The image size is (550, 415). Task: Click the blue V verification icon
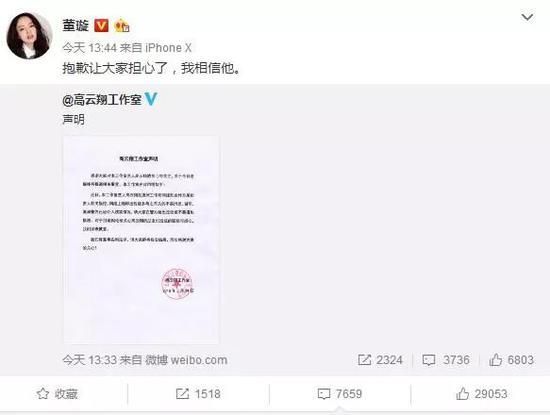click(x=151, y=99)
